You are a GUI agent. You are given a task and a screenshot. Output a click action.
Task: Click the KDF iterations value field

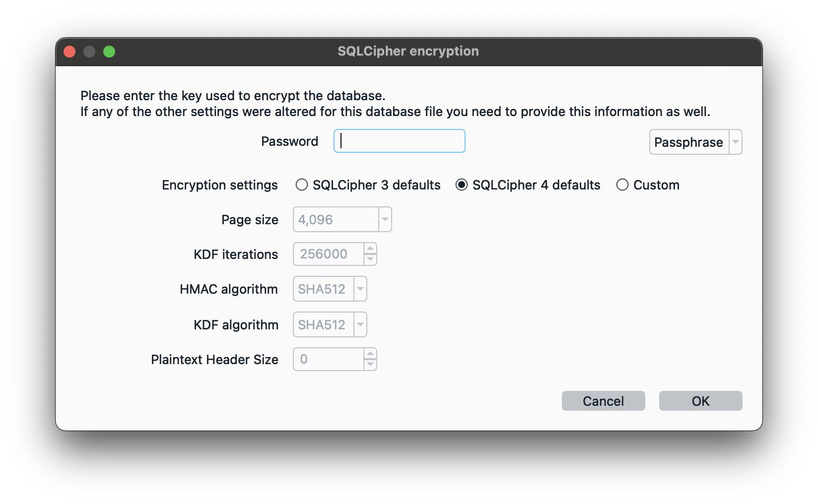(328, 254)
